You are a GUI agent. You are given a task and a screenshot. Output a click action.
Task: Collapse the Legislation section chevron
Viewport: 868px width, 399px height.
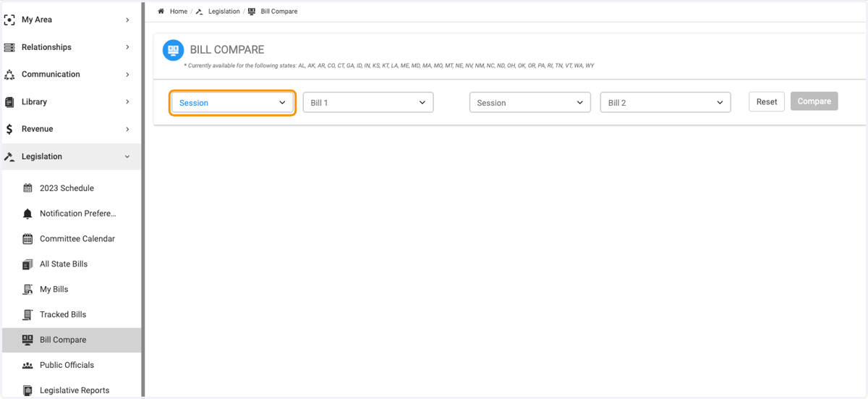[127, 156]
